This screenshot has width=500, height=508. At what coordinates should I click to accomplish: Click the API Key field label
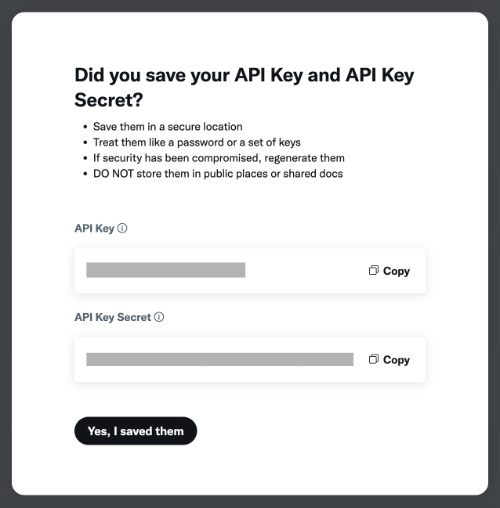click(94, 229)
